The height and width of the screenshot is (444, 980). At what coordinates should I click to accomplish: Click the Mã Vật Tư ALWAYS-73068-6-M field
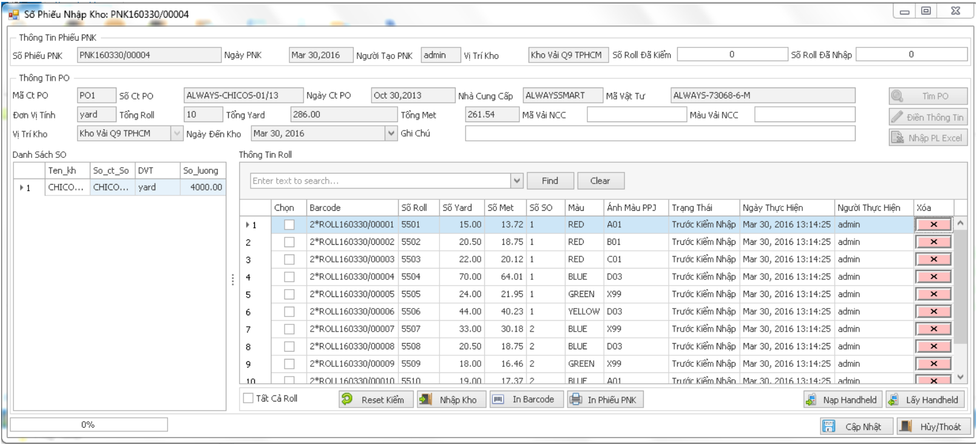point(763,95)
